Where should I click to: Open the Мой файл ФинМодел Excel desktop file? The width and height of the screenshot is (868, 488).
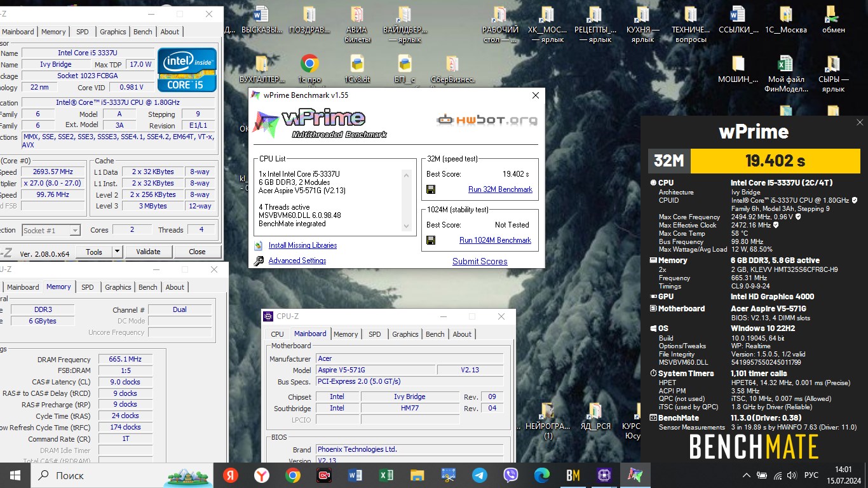(785, 73)
